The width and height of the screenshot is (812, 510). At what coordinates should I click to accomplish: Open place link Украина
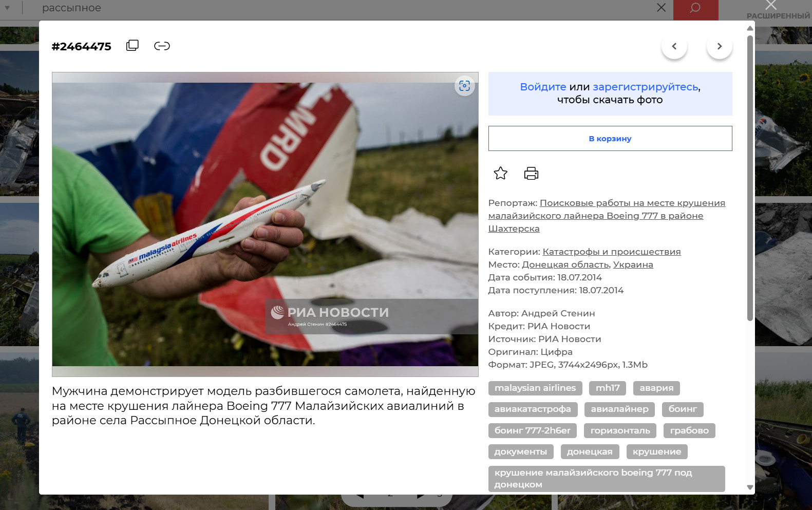point(633,265)
